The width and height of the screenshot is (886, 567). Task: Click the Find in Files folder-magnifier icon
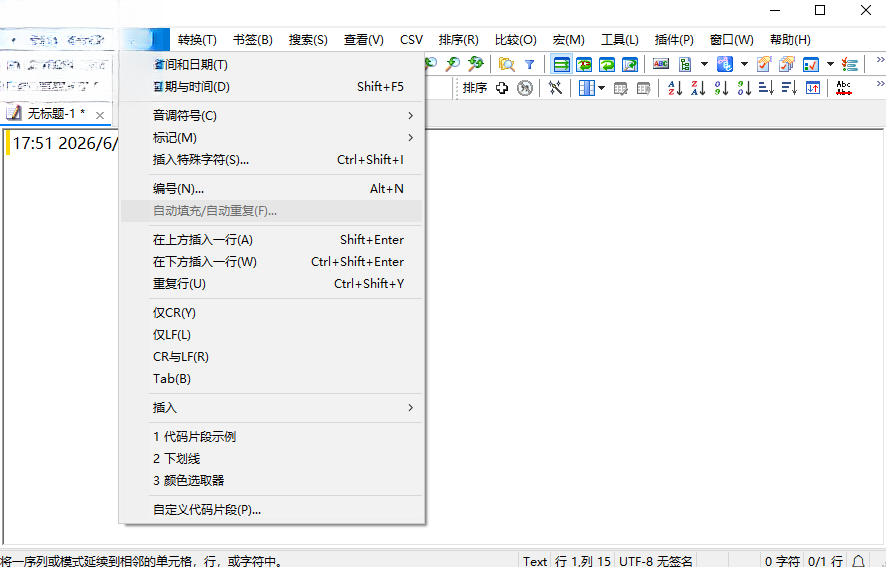pos(506,64)
